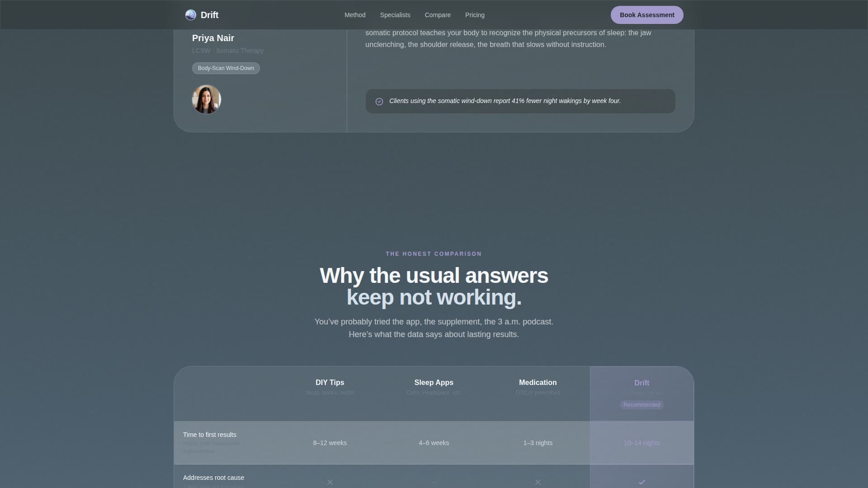Click the 'Calm, Headspace, etc' subtitle
Viewport: 868px width, 488px height.
[x=434, y=393]
